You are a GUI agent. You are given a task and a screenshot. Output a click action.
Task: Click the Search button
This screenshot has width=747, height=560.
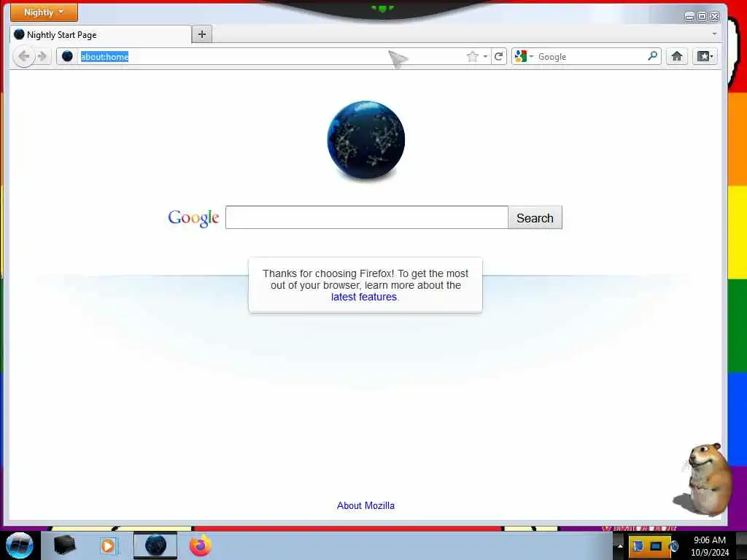click(535, 217)
